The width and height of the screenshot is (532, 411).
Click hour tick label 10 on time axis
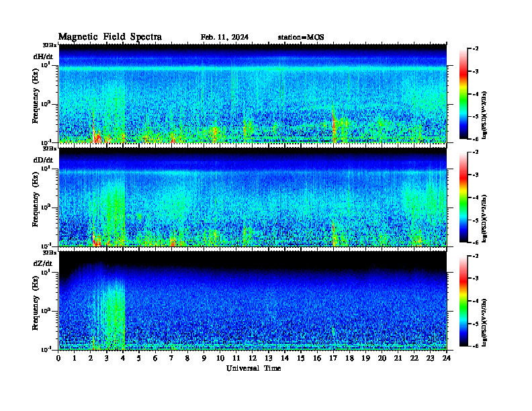(220, 358)
